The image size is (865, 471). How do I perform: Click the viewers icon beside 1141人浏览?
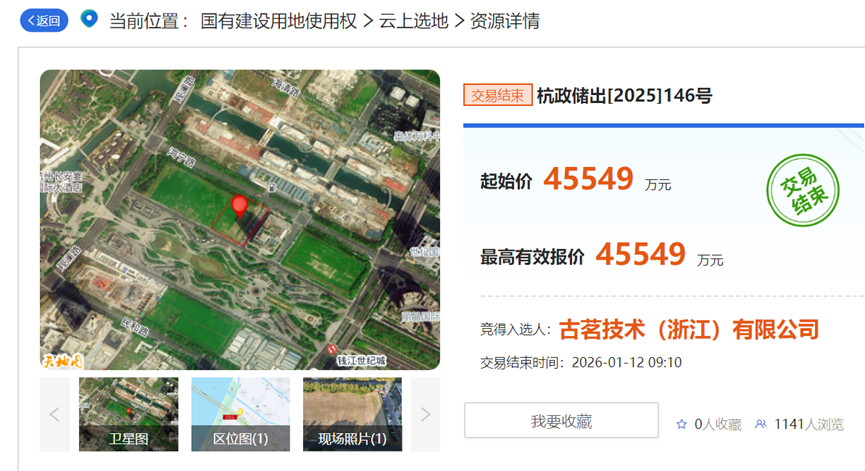761,424
